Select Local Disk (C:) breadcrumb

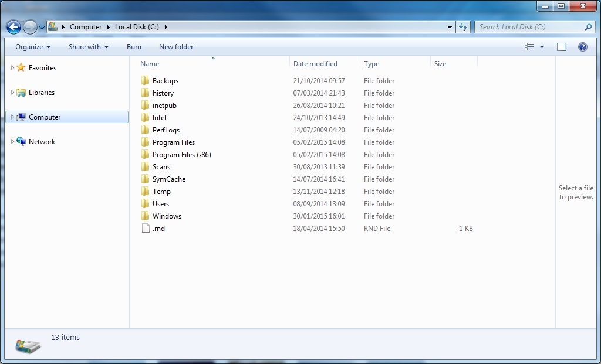(x=137, y=27)
